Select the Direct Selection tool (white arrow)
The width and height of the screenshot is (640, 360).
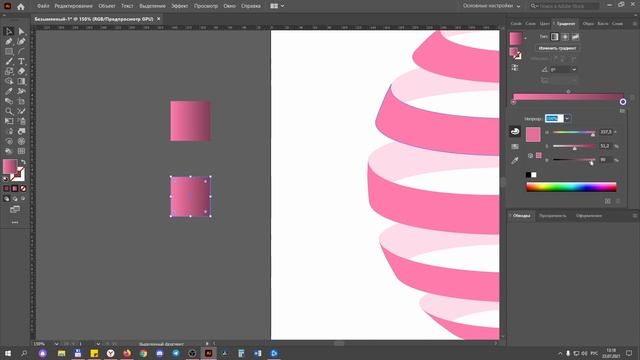[x=21, y=31]
